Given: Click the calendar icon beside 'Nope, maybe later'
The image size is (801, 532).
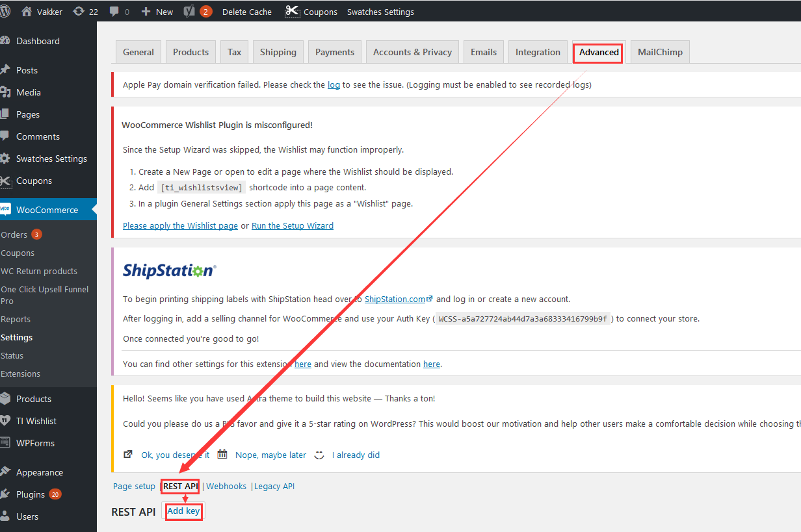Looking at the screenshot, I should 222,455.
